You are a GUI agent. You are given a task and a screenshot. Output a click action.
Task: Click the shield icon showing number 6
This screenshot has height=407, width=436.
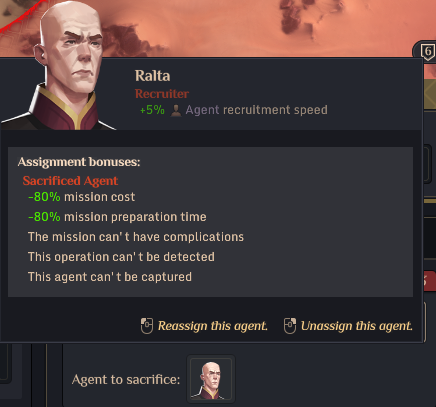[x=427, y=52]
